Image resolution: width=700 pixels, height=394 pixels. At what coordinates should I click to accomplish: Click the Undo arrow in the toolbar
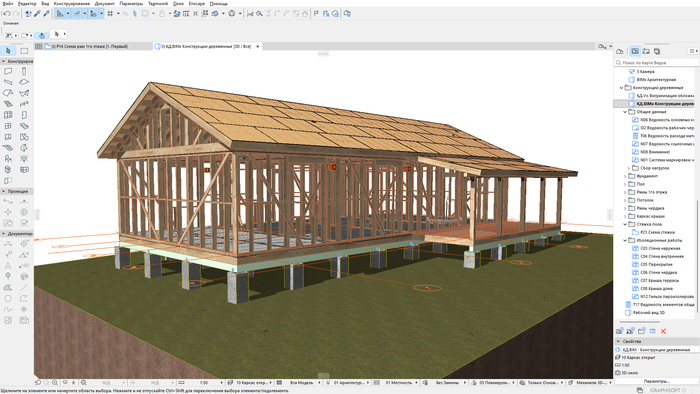[x=6, y=14]
